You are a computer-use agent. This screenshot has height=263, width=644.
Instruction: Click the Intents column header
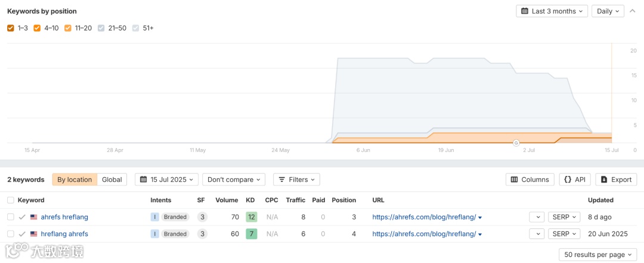[x=161, y=200]
